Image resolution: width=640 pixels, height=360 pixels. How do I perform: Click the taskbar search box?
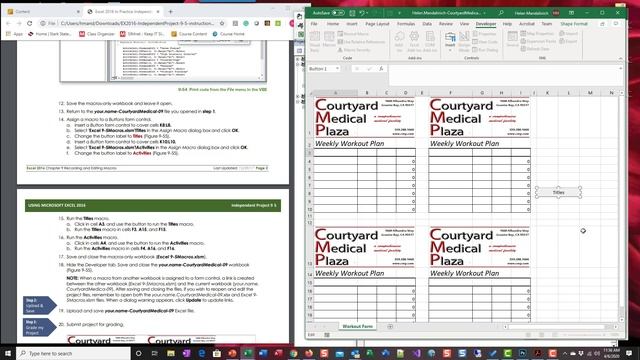coord(73,353)
